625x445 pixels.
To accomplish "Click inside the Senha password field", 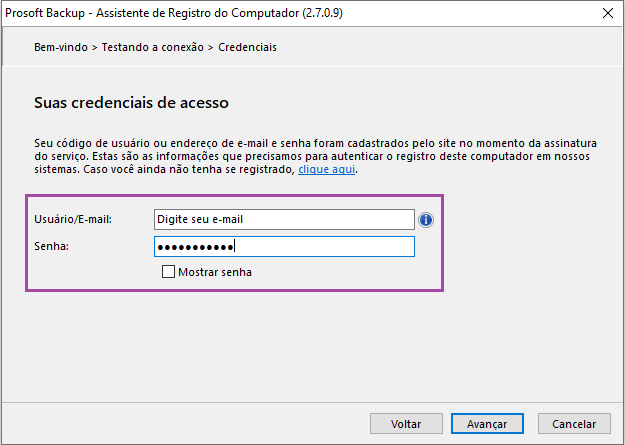I will (x=284, y=246).
